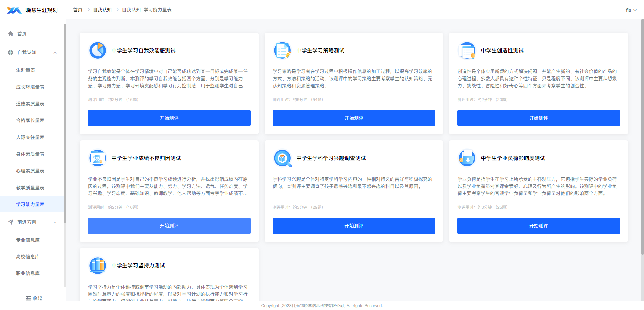The height and width of the screenshot is (310, 644).
Task: Open 心理素质量表 in sidebar
Action: pyautogui.click(x=30, y=171)
